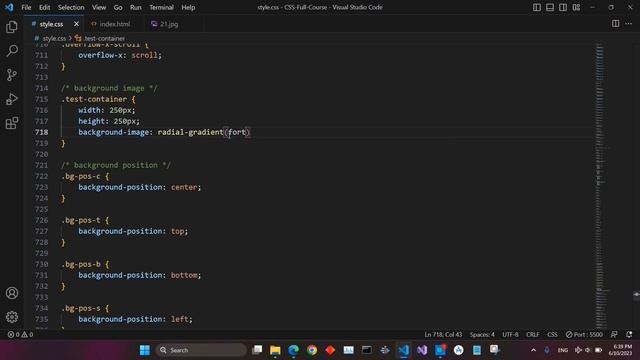Viewport: 640px width, 360px height.
Task: Click style.css breadcrumb item
Action: click(x=54, y=38)
